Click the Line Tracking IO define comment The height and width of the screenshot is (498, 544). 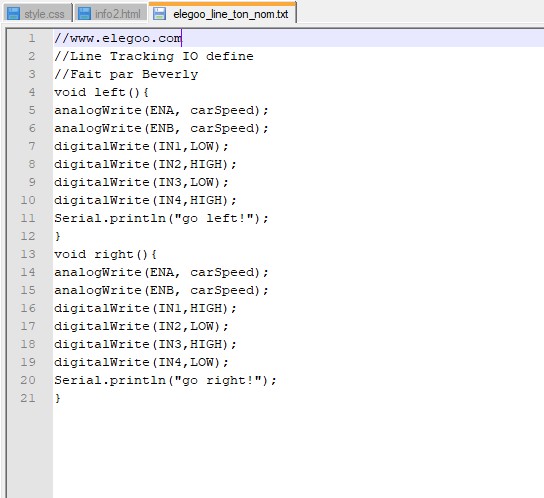(x=154, y=56)
